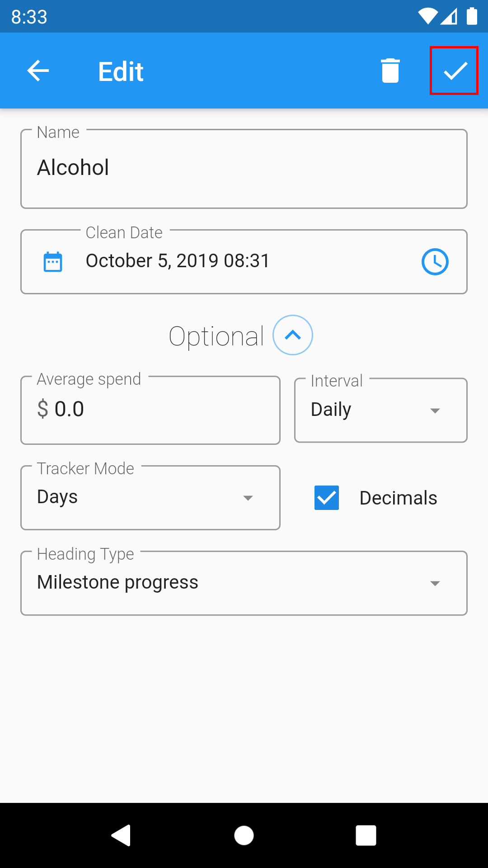Image resolution: width=488 pixels, height=868 pixels.
Task: Open the Interval dropdown showing Daily
Action: 380,410
